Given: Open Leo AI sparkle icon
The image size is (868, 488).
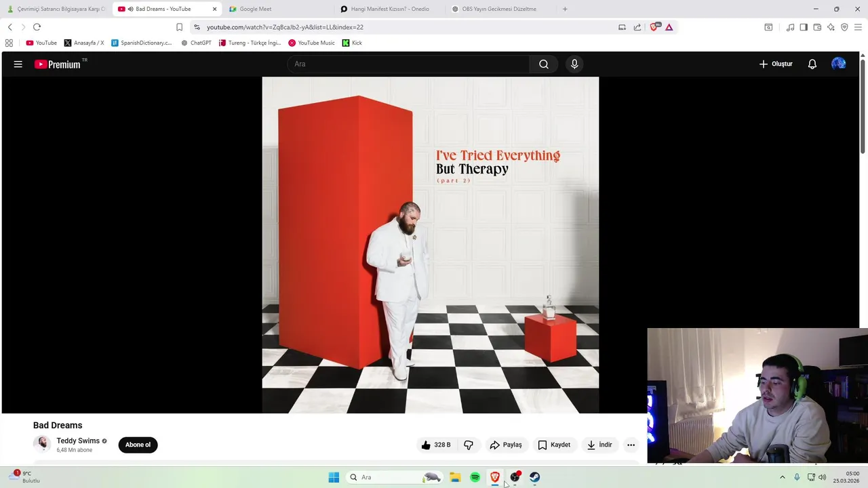Looking at the screenshot, I should click(x=831, y=27).
